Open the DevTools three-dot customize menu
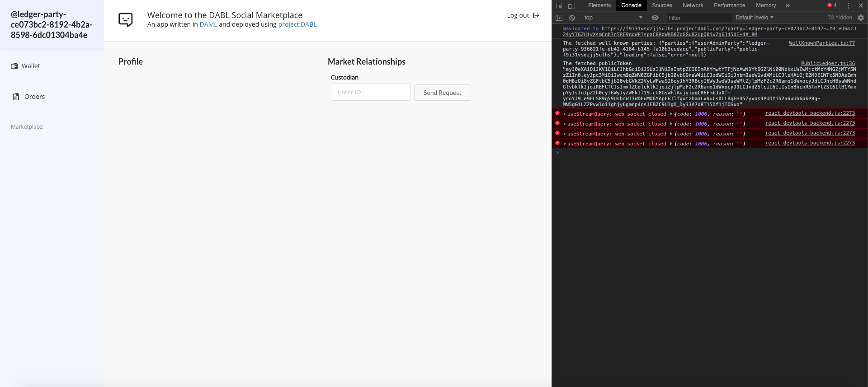Viewport: 868px width, 387px height. [x=848, y=5]
